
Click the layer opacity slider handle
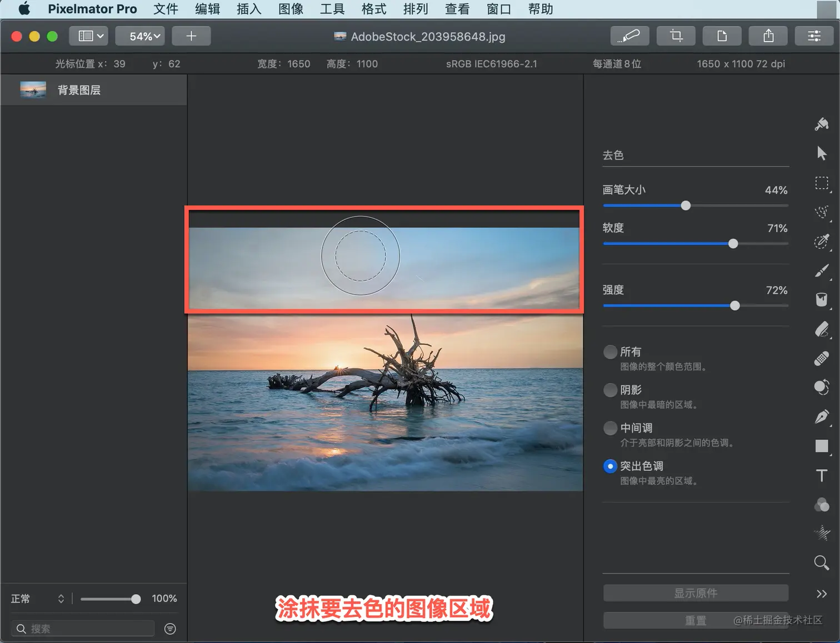136,599
